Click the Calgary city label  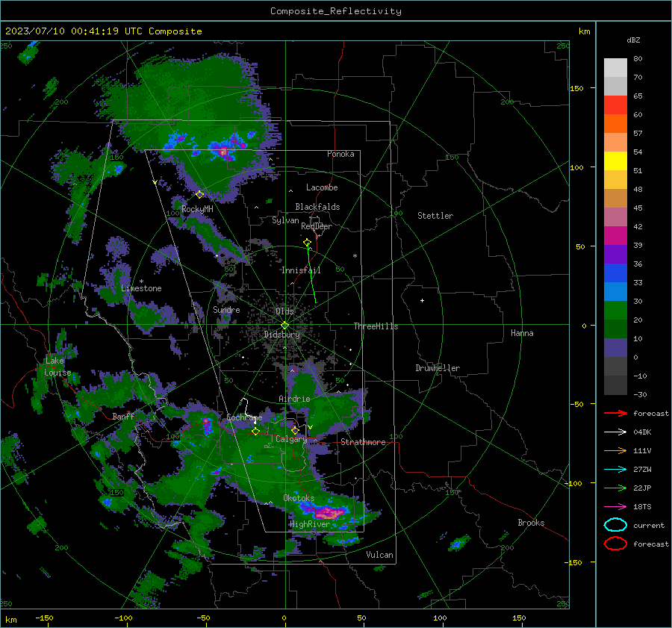291,439
